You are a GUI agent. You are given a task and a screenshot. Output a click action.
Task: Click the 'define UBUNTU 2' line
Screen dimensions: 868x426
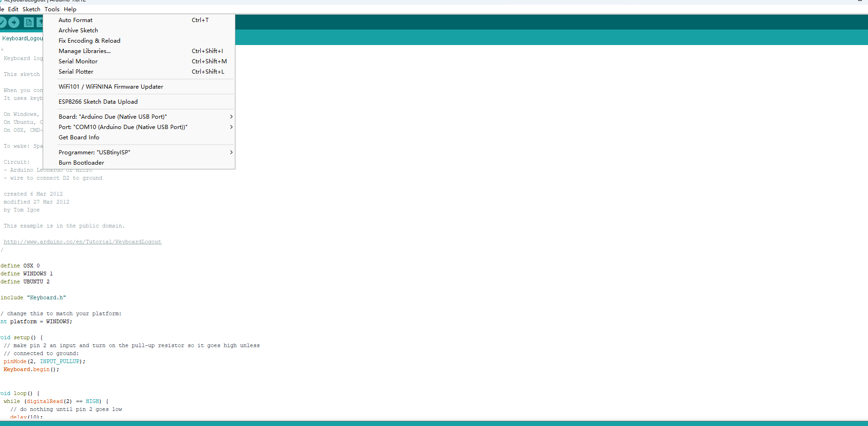[x=25, y=281]
